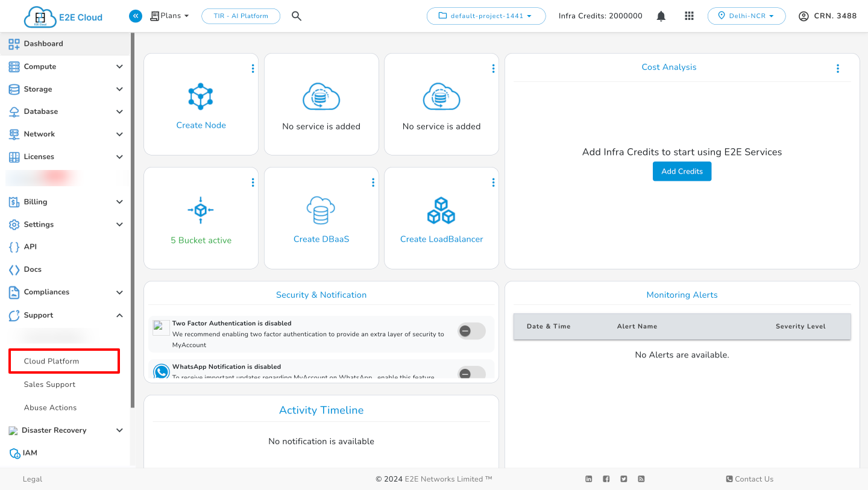
Task: Click the IAM shield icon
Action: click(14, 453)
